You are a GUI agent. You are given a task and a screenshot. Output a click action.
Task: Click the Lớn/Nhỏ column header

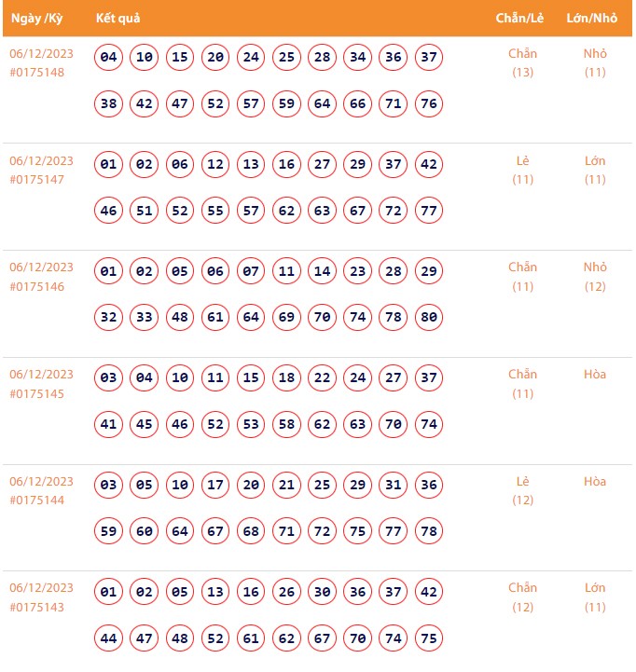coord(592,19)
